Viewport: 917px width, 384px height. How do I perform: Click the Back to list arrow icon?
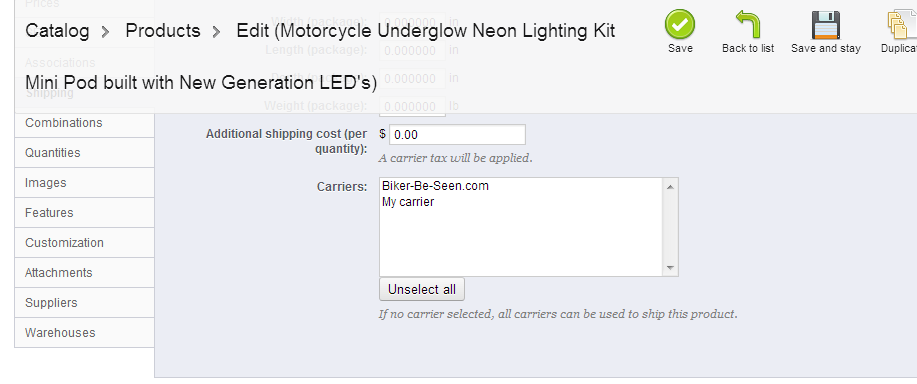point(748,25)
